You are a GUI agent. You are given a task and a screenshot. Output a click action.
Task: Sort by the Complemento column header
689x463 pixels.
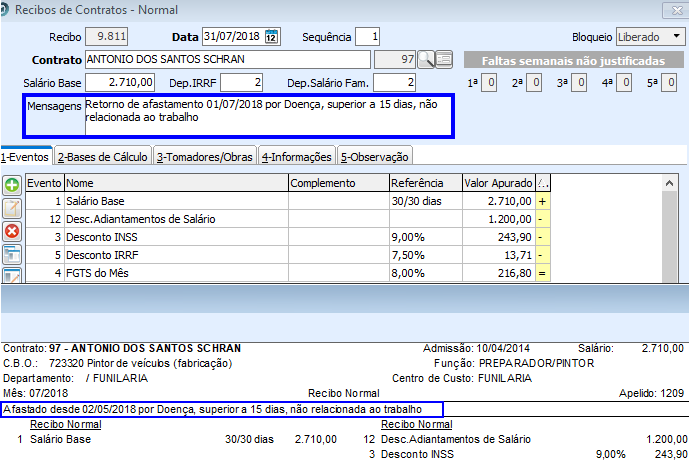point(339,183)
